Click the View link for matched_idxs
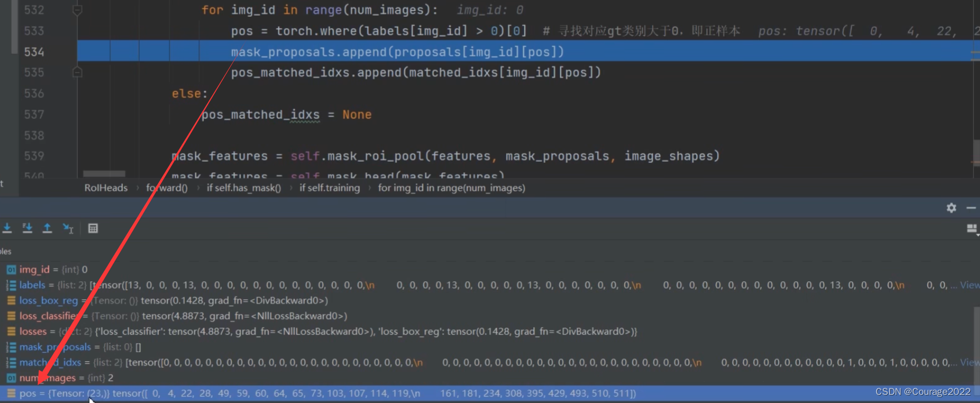 coord(970,362)
